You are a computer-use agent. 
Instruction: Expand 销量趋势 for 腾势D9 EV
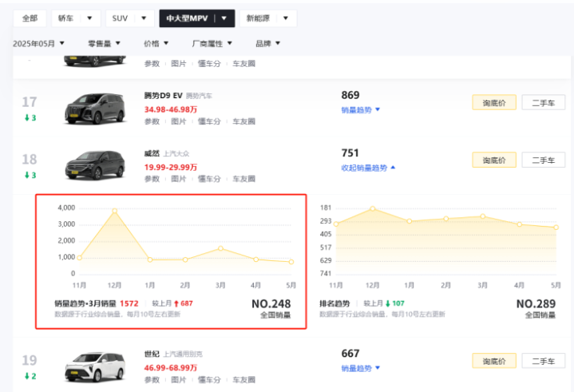[x=361, y=110]
